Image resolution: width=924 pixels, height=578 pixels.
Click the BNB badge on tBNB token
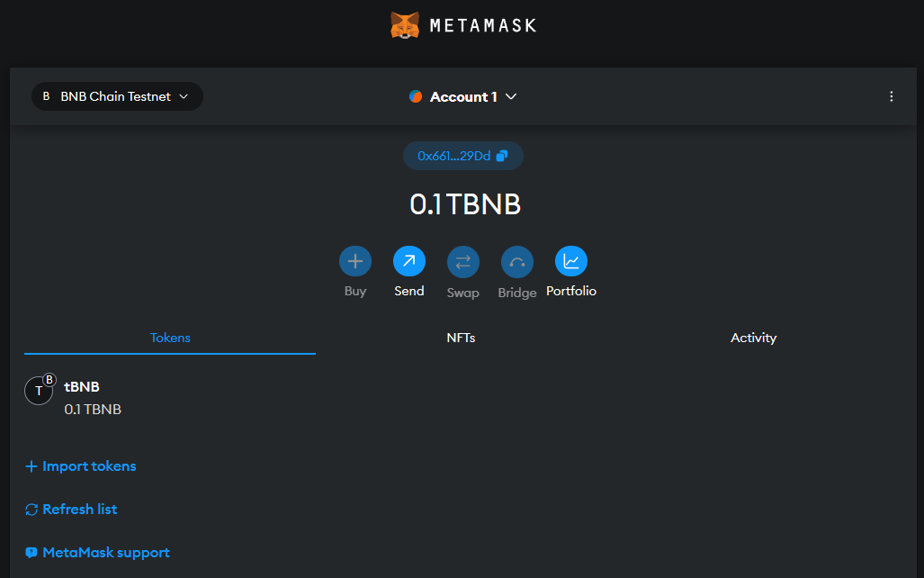tap(49, 379)
